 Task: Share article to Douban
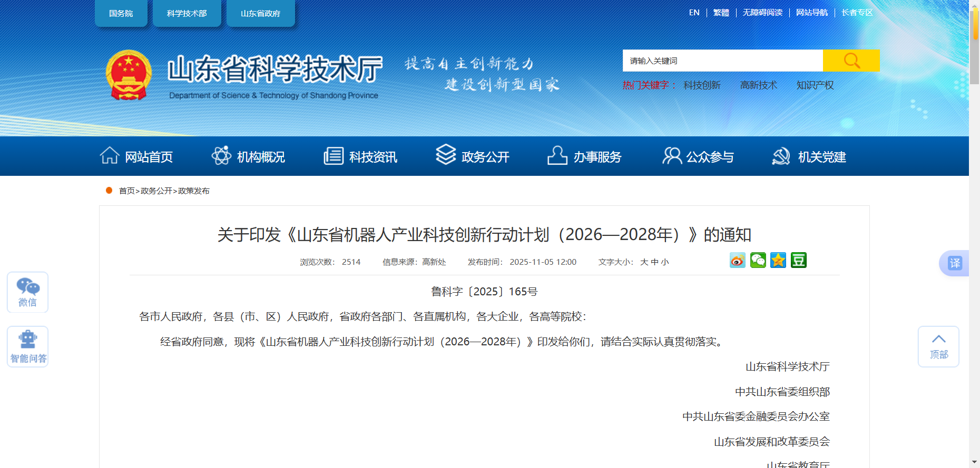(798, 260)
